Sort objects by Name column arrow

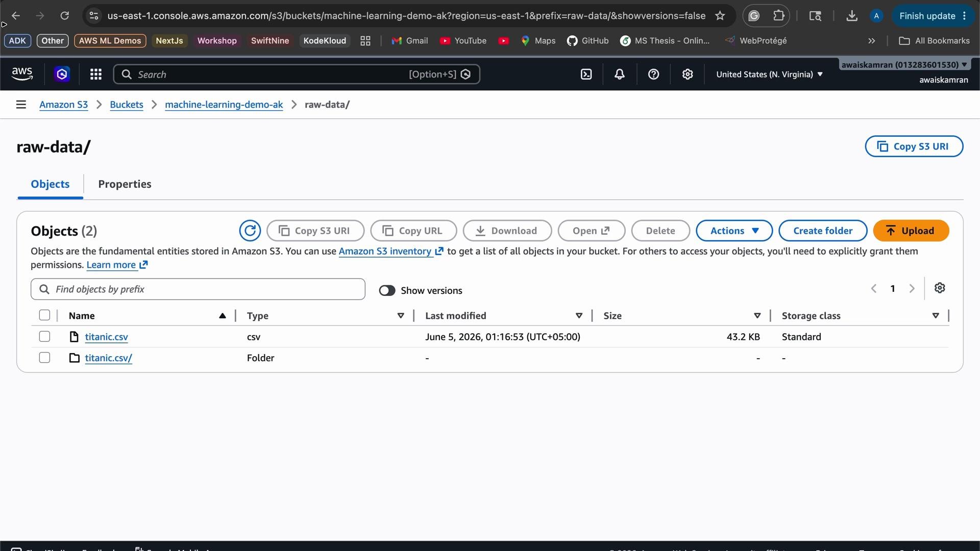[223, 316]
